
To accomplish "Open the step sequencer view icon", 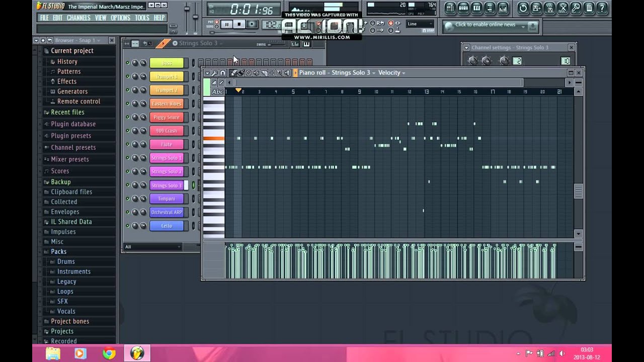I will [463, 8].
